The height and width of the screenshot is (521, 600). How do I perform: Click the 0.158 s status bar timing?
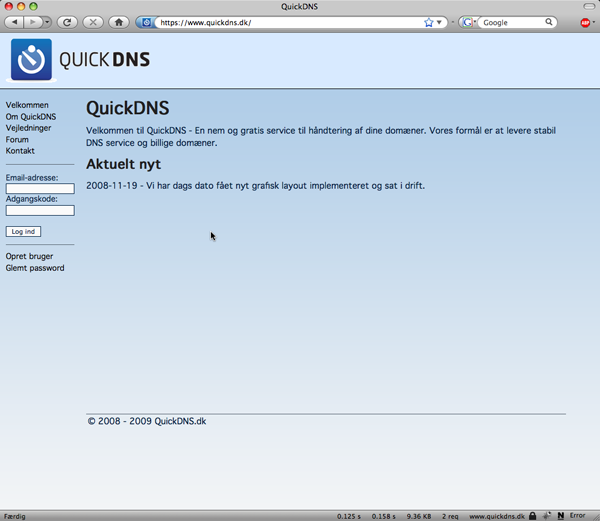point(383,516)
